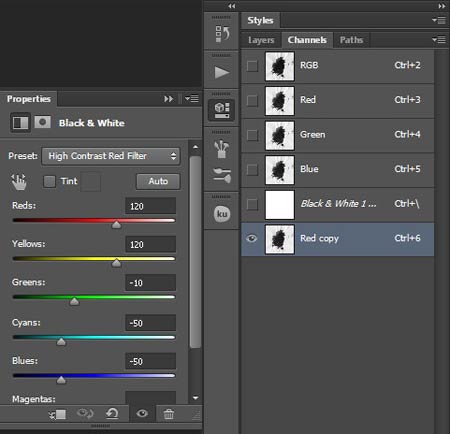Click the Ctrl+3 shortcut in the Red row

(407, 100)
